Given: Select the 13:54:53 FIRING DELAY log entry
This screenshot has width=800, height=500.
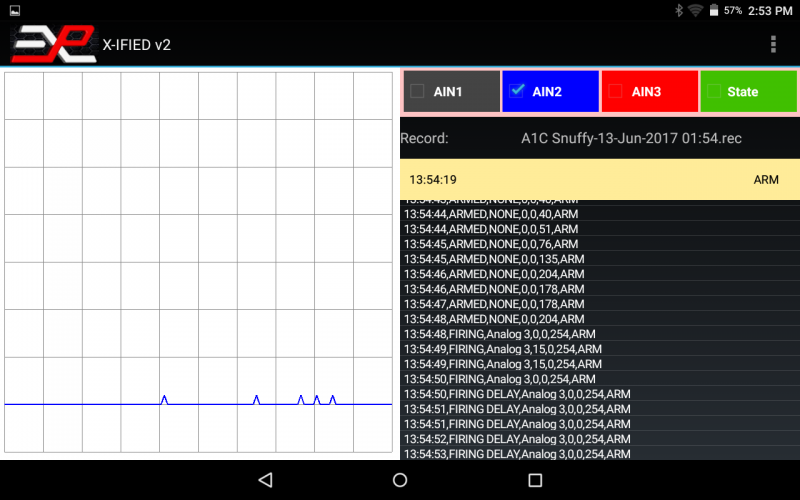Looking at the screenshot, I should click(x=517, y=454).
